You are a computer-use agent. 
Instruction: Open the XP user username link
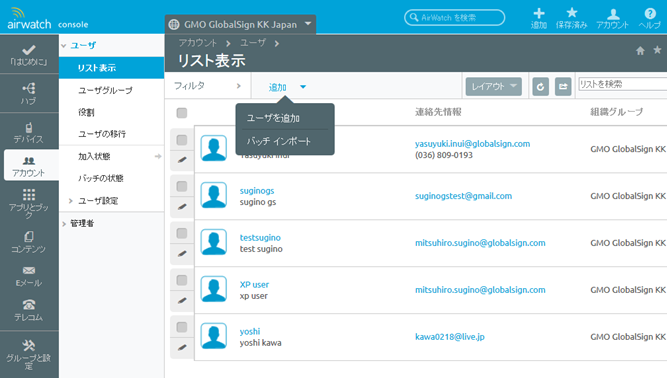click(254, 284)
